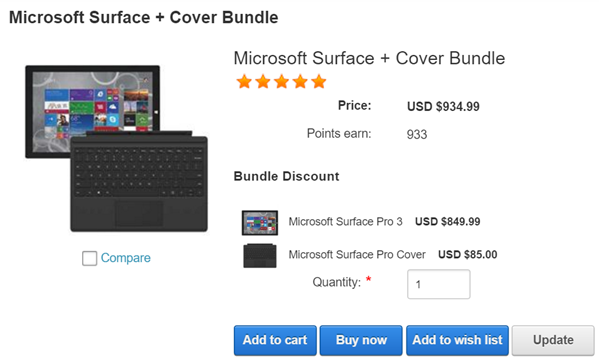The width and height of the screenshot is (599, 364).
Task: Click the USD $934.99 price text
Action: 443,107
